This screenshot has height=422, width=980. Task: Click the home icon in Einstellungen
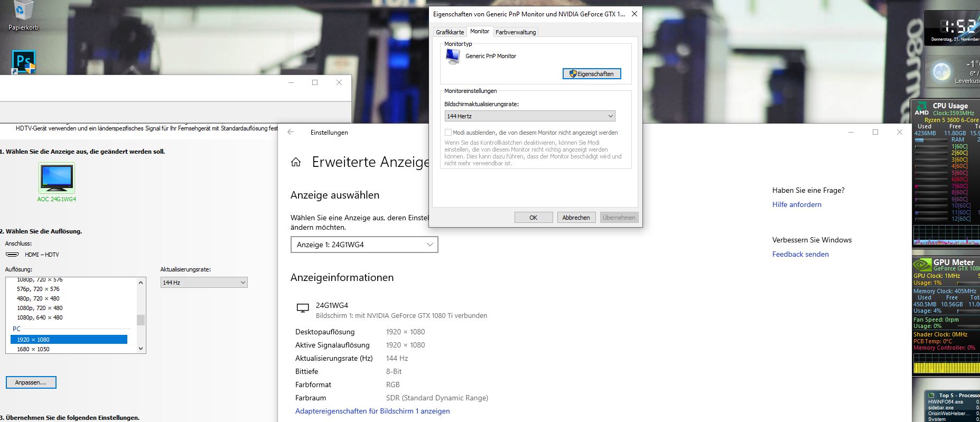[296, 162]
